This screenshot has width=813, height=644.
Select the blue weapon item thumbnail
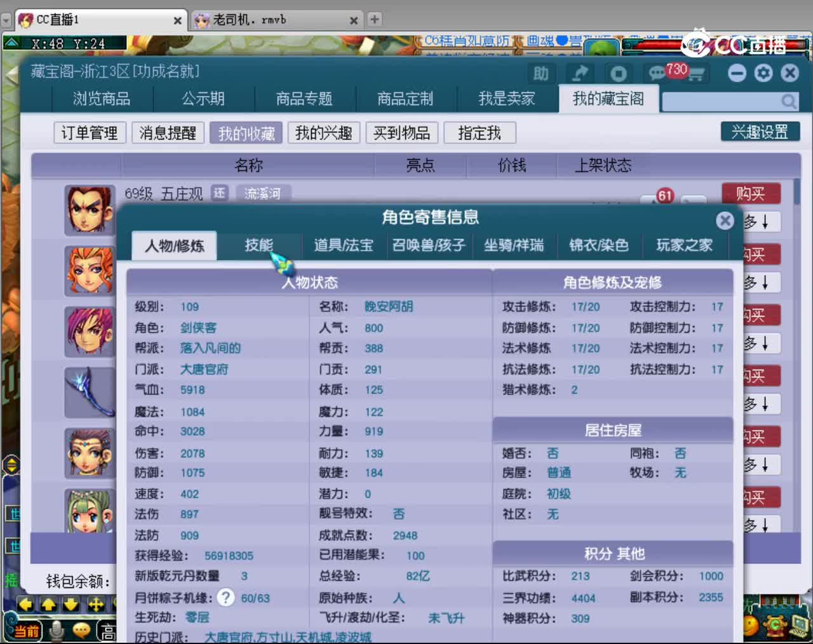(x=90, y=392)
